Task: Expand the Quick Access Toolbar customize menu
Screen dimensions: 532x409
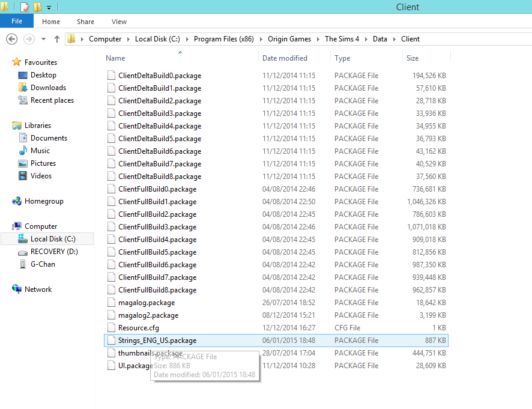Action: click(x=49, y=7)
